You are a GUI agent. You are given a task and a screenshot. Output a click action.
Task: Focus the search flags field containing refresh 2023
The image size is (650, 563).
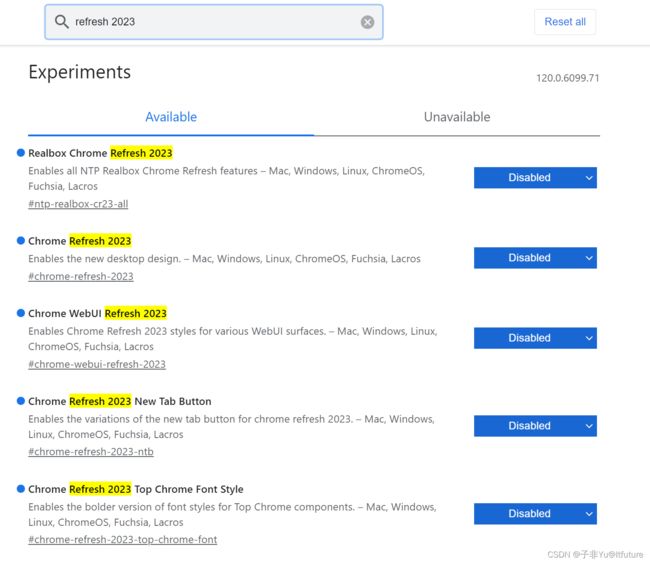(214, 22)
